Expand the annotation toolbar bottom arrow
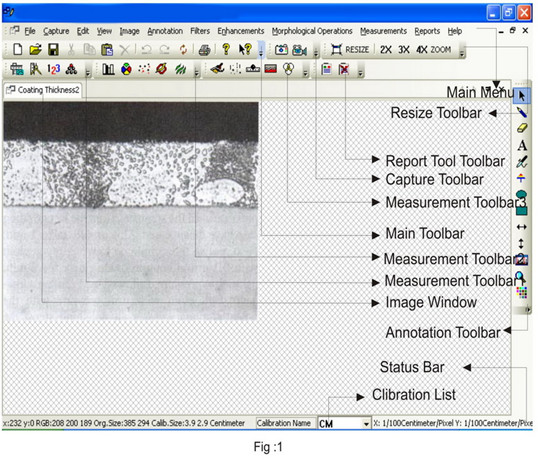This screenshot has height=460, width=538. tap(528, 310)
